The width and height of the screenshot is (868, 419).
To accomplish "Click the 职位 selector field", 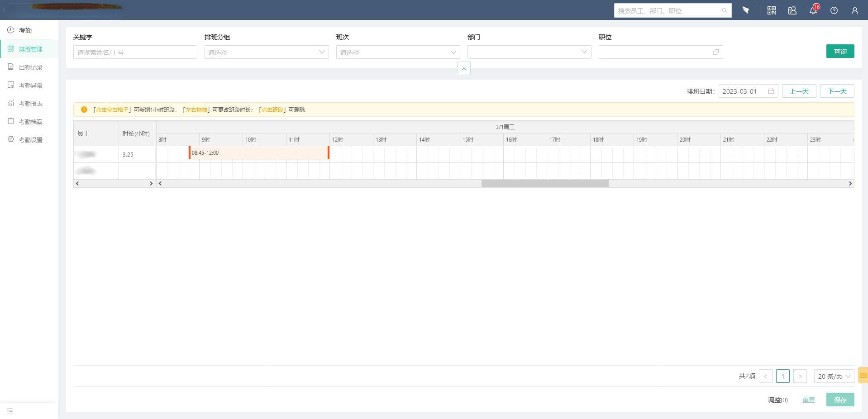I will coord(661,52).
